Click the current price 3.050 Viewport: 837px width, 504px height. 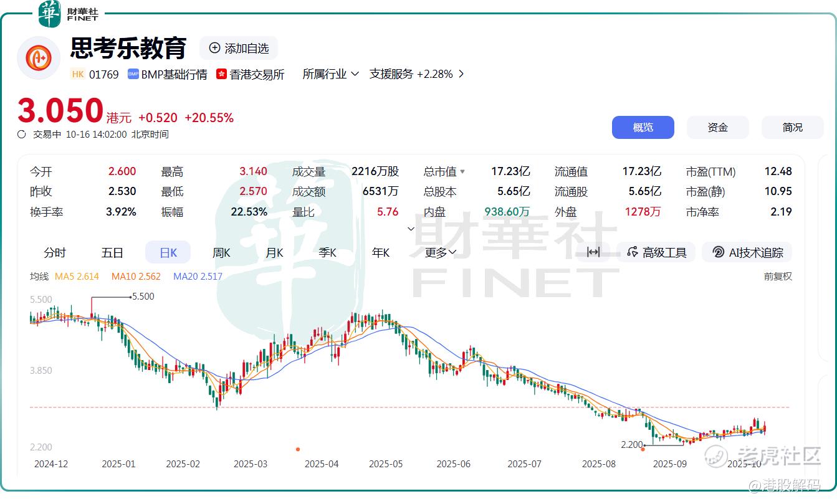coord(60,111)
